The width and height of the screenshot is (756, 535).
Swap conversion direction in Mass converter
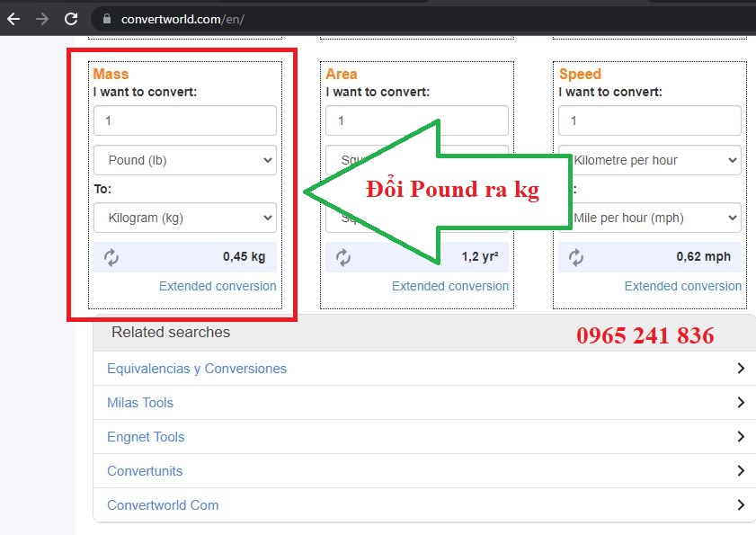click(111, 256)
